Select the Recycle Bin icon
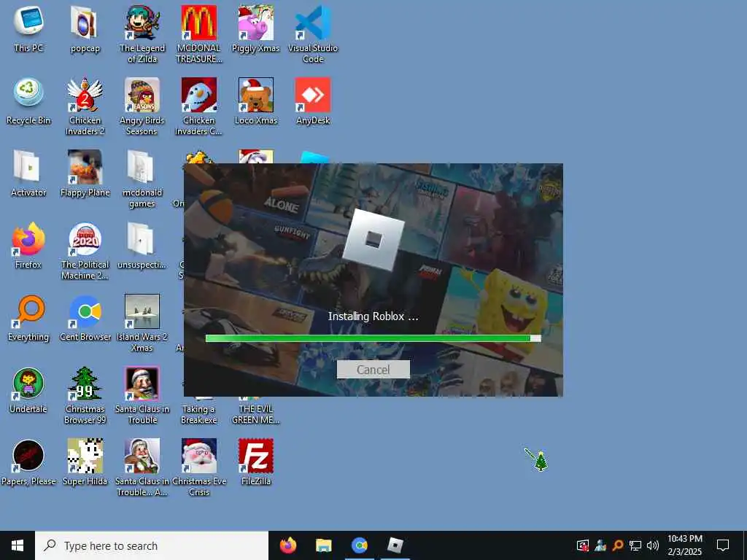The height and width of the screenshot is (560, 747). click(x=28, y=101)
